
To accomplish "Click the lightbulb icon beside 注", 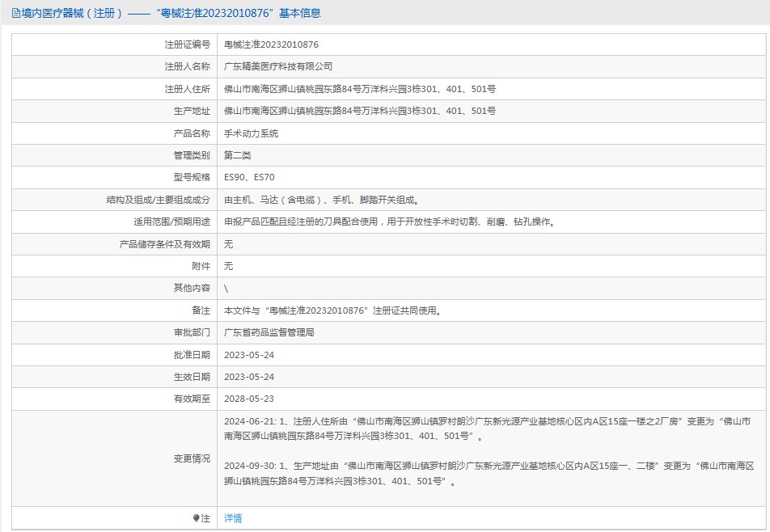I will [x=197, y=518].
